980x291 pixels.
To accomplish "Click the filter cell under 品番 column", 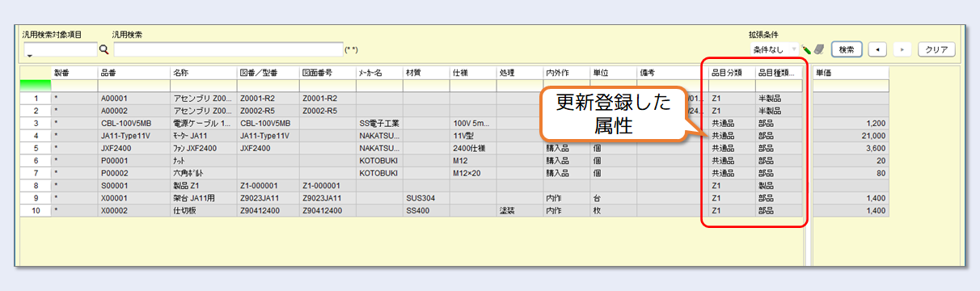I will tap(133, 85).
